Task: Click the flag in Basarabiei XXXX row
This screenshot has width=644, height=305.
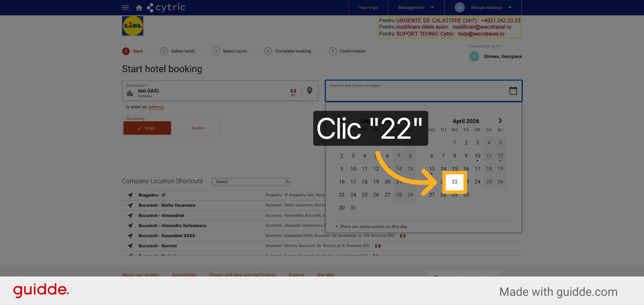Action: (x=403, y=236)
